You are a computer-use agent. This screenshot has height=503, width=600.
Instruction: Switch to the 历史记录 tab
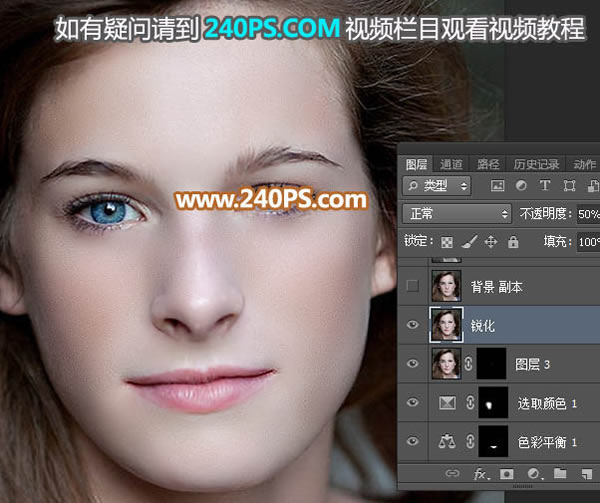pyautogui.click(x=536, y=164)
